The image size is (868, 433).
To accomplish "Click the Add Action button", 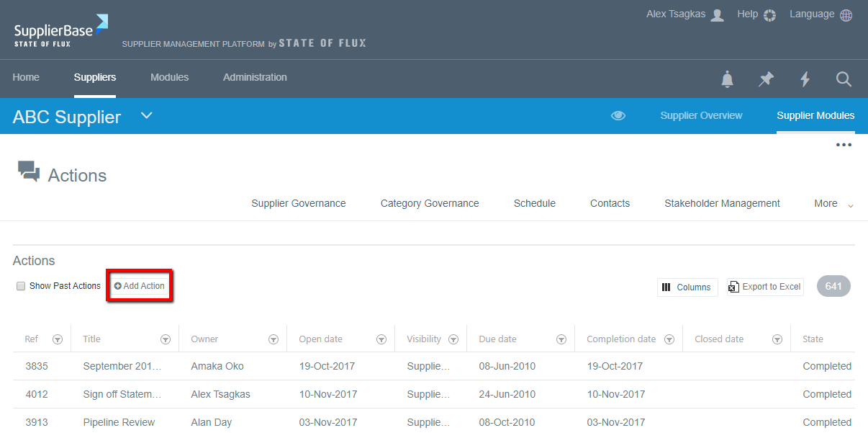I will [x=140, y=286].
